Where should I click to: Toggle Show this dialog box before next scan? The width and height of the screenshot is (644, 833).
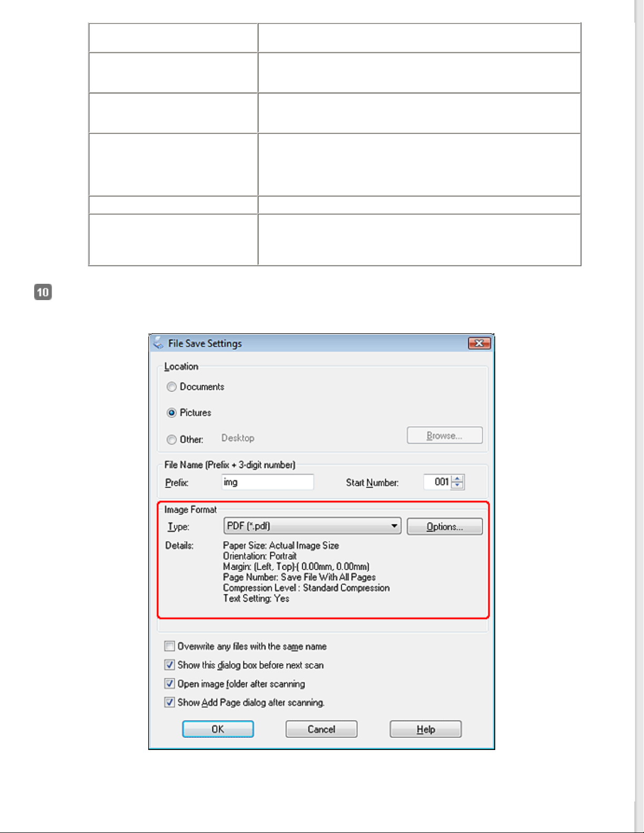(x=169, y=665)
